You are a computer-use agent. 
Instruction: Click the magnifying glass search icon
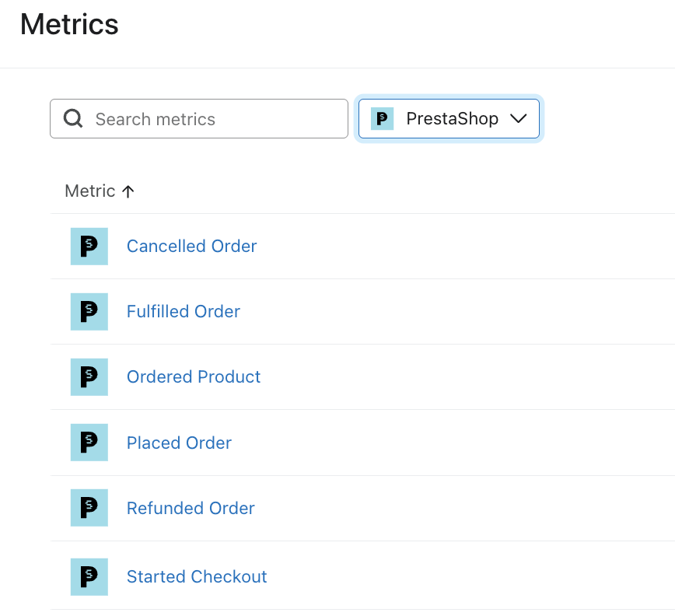(73, 119)
